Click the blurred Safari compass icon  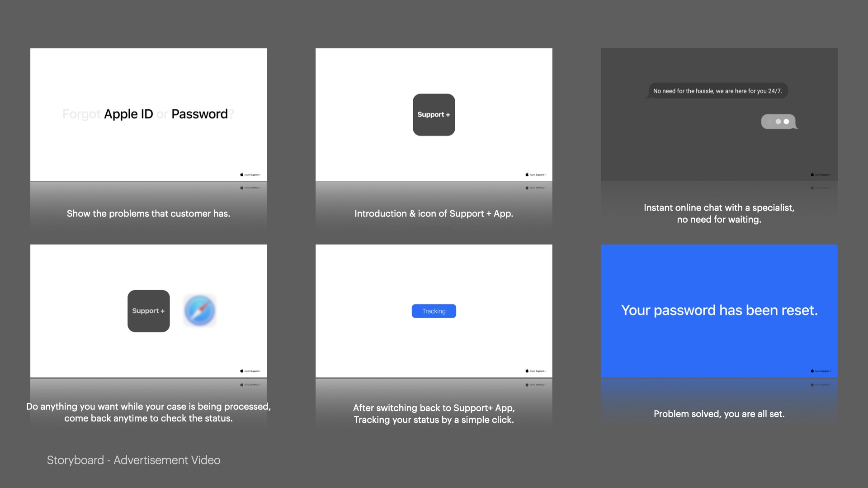pyautogui.click(x=199, y=311)
